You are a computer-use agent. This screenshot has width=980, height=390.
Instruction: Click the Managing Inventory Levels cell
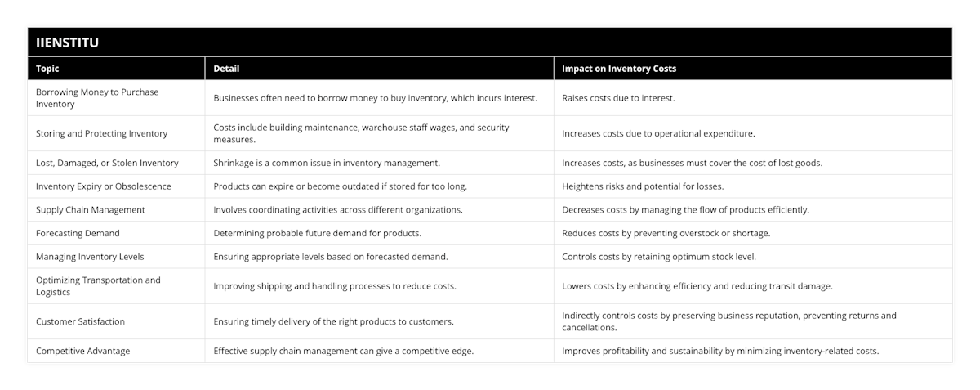(x=90, y=257)
